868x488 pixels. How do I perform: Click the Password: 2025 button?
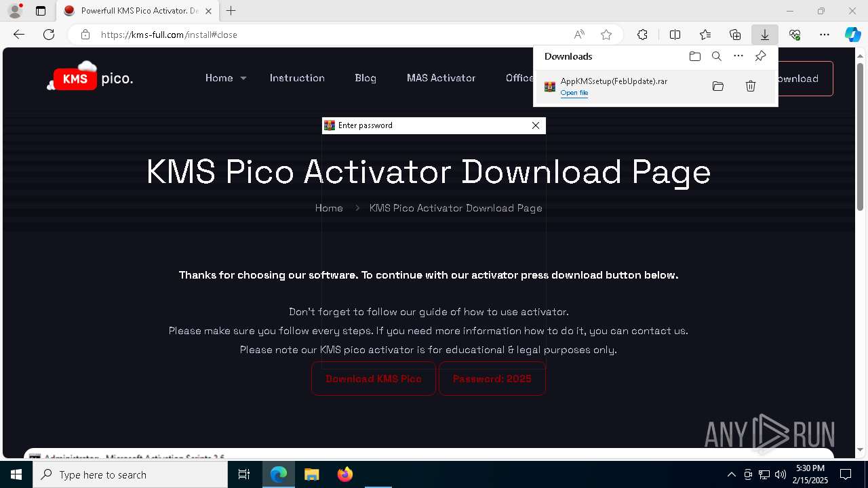coord(492,379)
